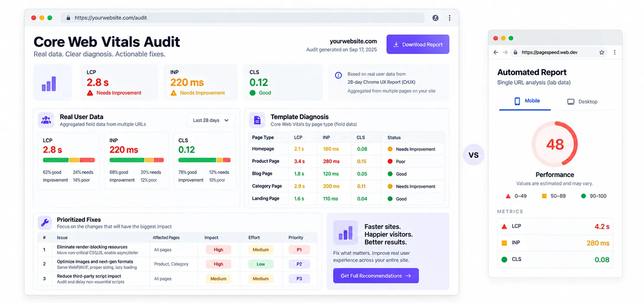This screenshot has width=644, height=303.
Task: Click the Template Diagnosis document icon
Action: coord(257,120)
